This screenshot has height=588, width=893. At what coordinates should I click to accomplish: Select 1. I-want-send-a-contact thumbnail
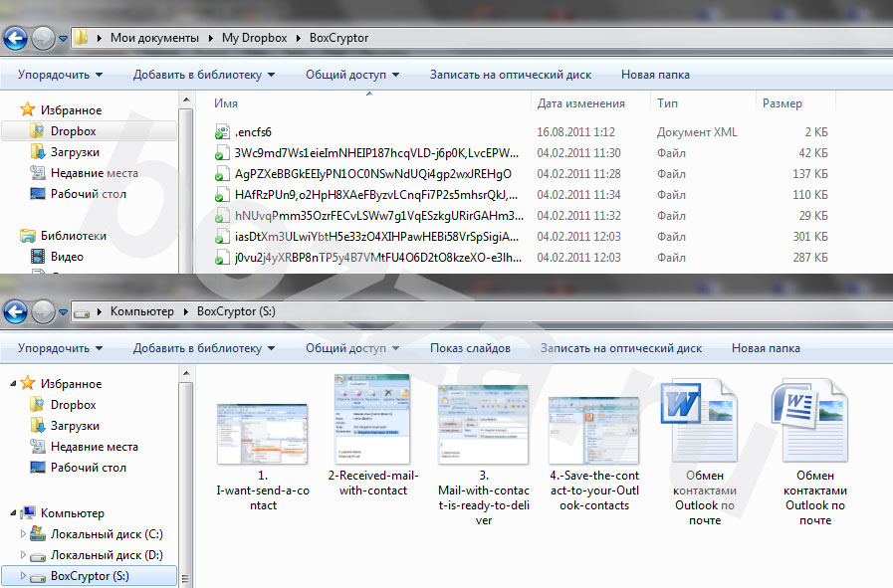pos(263,435)
